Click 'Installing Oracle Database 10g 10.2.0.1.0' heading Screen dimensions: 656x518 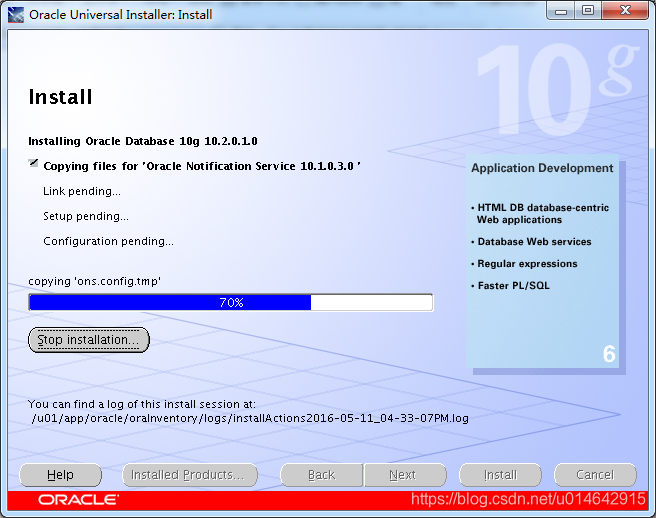click(x=143, y=141)
